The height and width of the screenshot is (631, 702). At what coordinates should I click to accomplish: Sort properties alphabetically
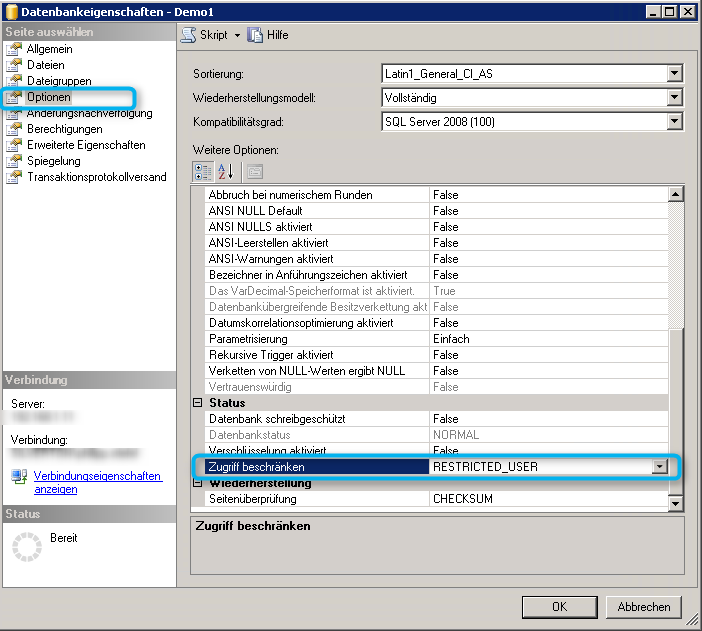coord(226,172)
